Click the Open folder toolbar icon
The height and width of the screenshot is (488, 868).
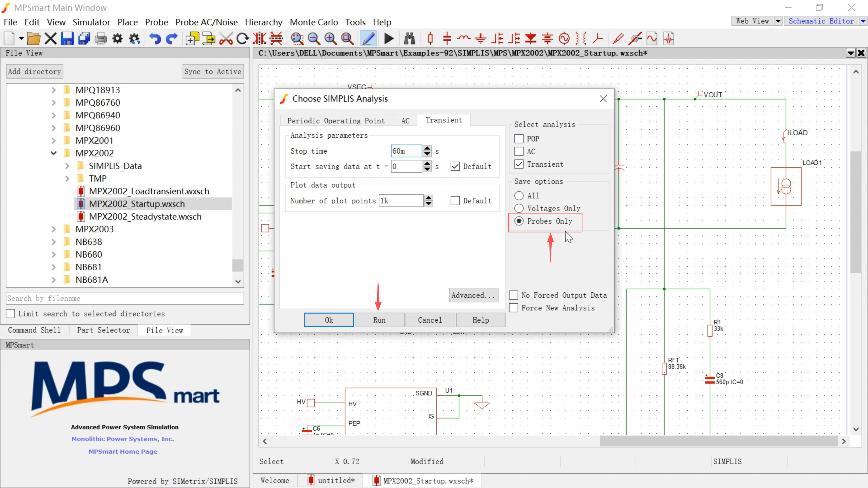[x=33, y=39]
